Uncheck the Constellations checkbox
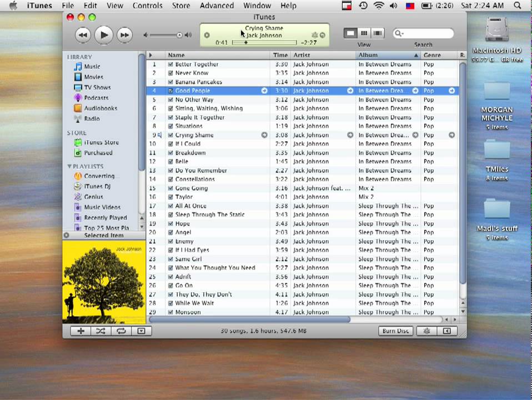532x400 pixels. (170, 179)
